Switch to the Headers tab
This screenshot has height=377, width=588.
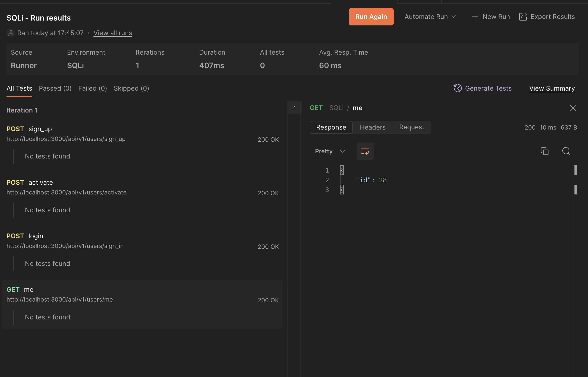coord(373,127)
